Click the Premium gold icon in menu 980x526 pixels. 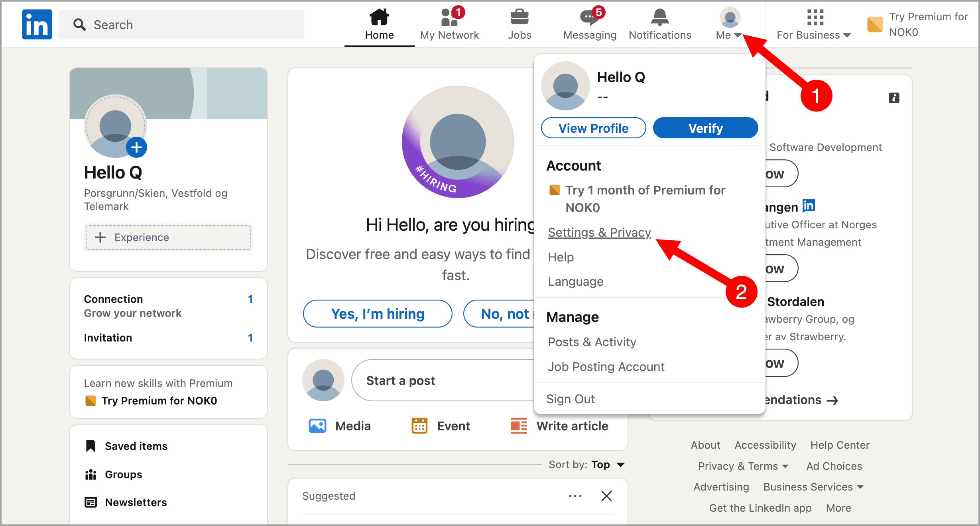[555, 190]
